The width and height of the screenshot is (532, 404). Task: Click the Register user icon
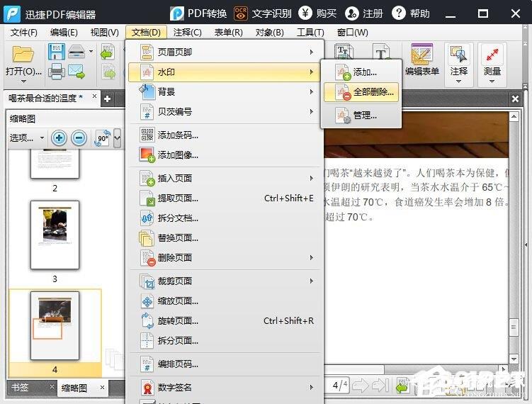[x=352, y=13]
